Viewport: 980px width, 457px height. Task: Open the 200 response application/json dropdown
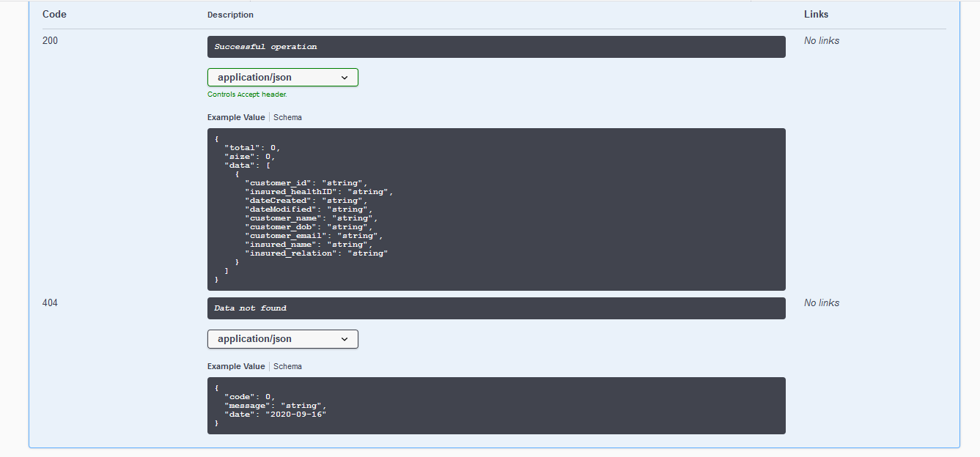pyautogui.click(x=282, y=78)
